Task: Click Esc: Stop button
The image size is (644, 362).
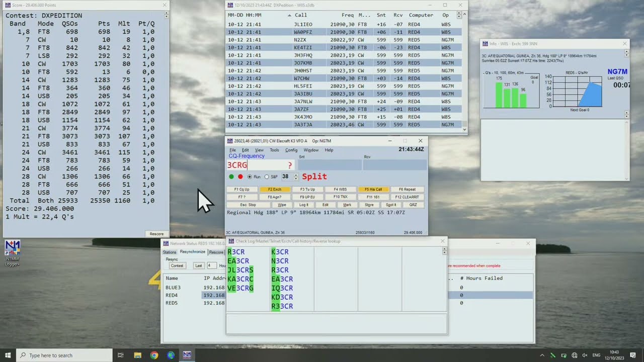Action: 248,205
